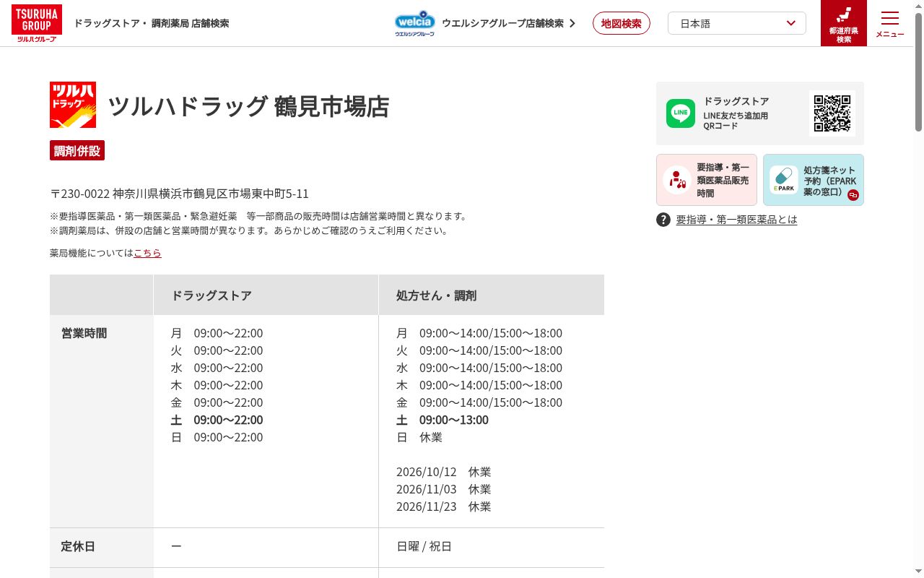
Task: Click bold pharmacy hours 土 09:00〜13:00
Action: point(443,420)
